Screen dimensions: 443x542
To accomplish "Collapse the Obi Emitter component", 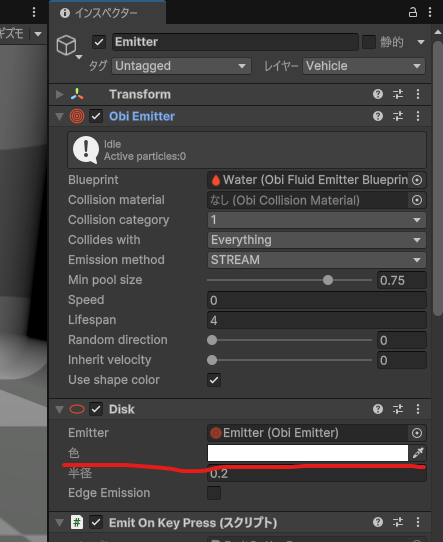I will [x=59, y=116].
